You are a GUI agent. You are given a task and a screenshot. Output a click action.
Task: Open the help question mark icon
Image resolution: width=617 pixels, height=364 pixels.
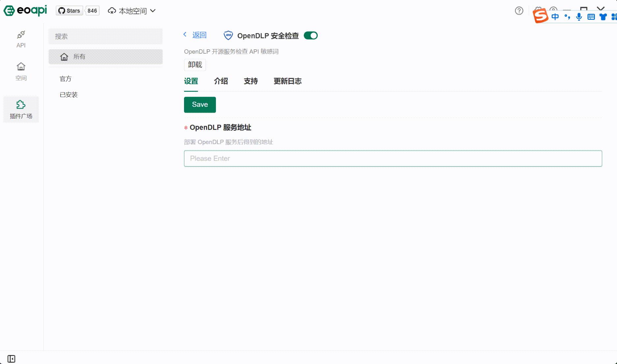[x=519, y=11]
